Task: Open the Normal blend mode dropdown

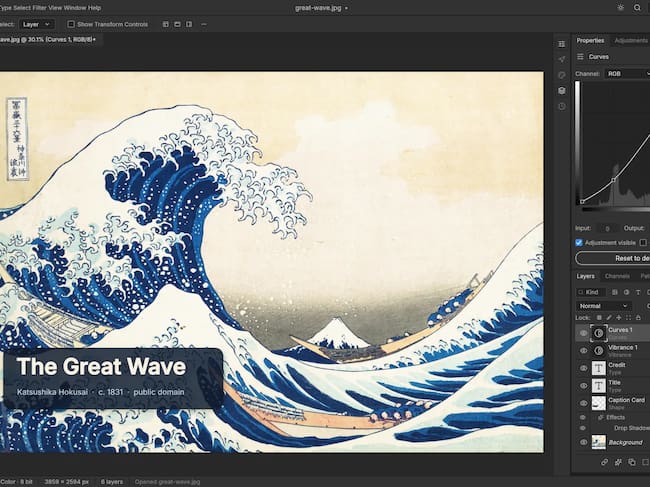Action: (603, 306)
